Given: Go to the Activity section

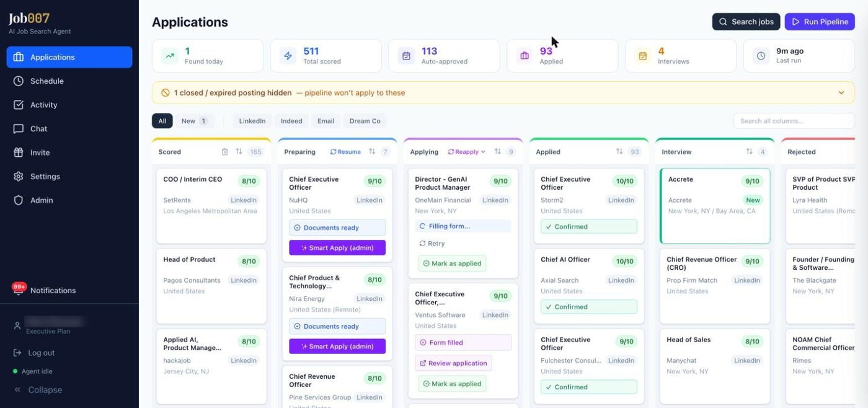Looking at the screenshot, I should (69, 105).
